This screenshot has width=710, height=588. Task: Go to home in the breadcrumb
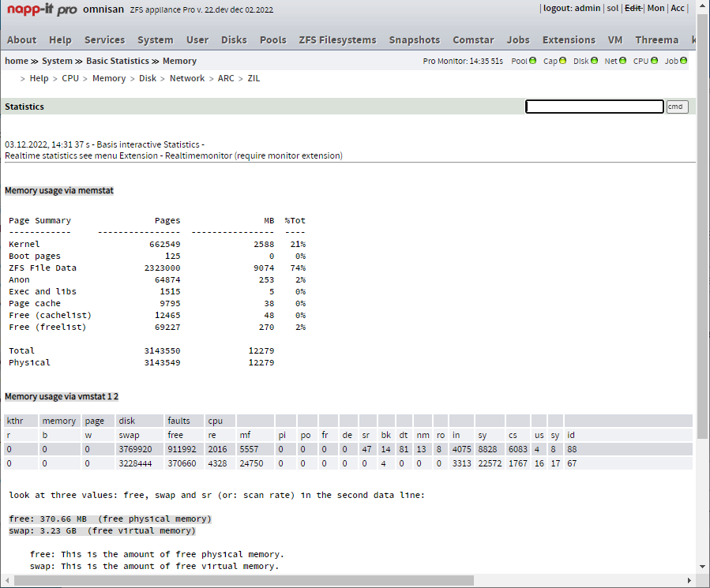coord(17,61)
